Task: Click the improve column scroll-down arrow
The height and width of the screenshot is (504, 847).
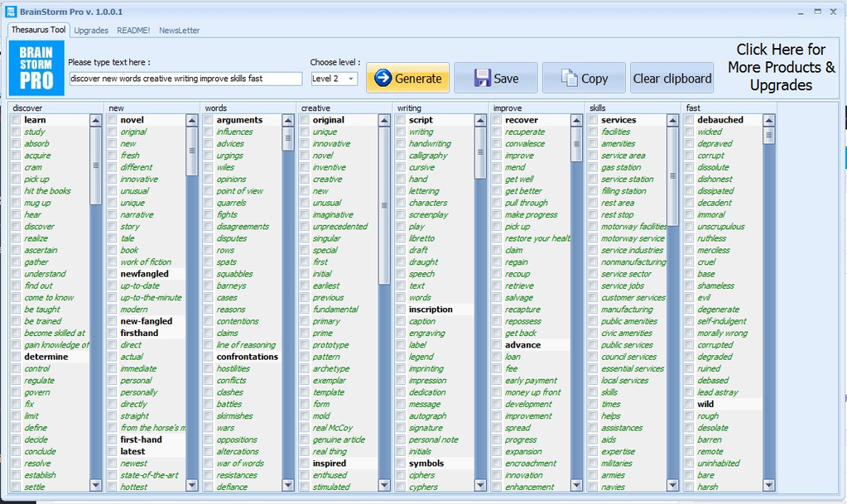Action: (576, 485)
